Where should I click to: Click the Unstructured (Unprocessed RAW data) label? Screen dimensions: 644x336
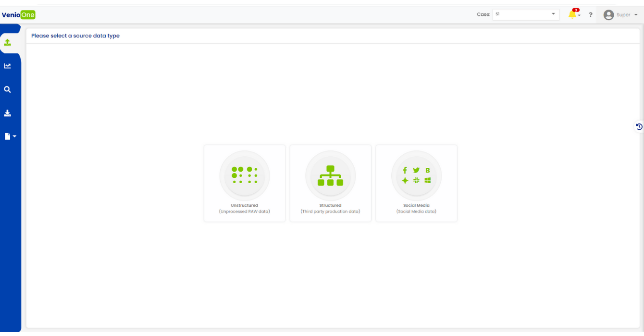point(245,209)
